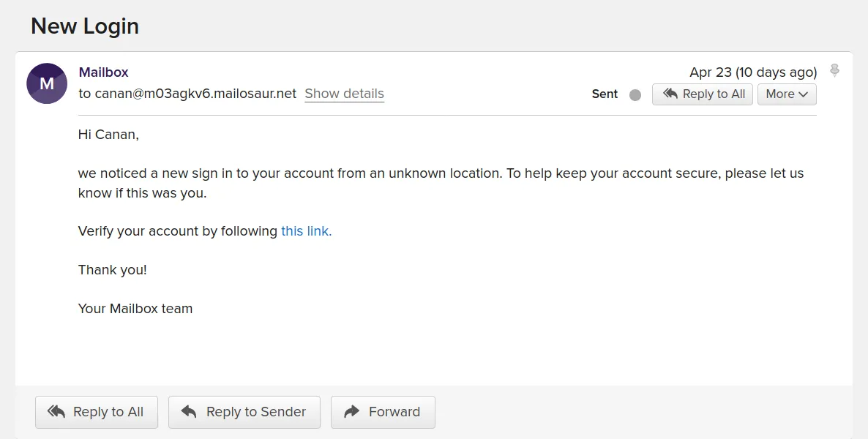Viewport: 868px width, 439px height.
Task: Click the purple M sender avatar
Action: click(x=47, y=83)
